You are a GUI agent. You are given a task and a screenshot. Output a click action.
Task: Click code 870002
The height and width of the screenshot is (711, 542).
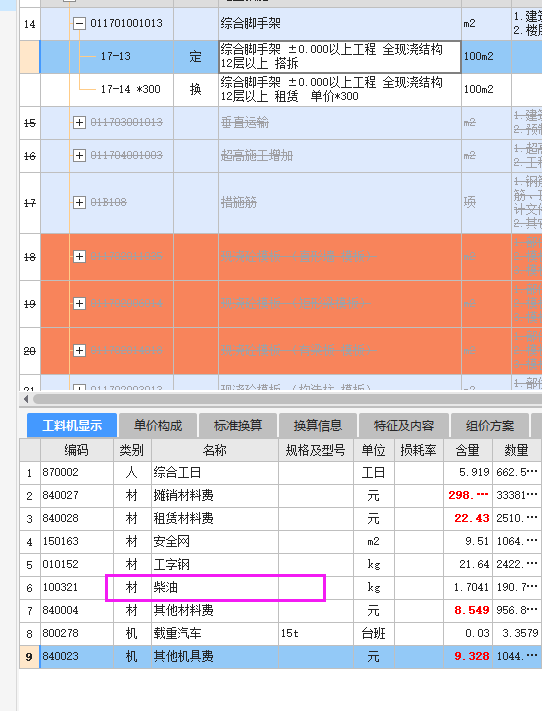point(60,472)
